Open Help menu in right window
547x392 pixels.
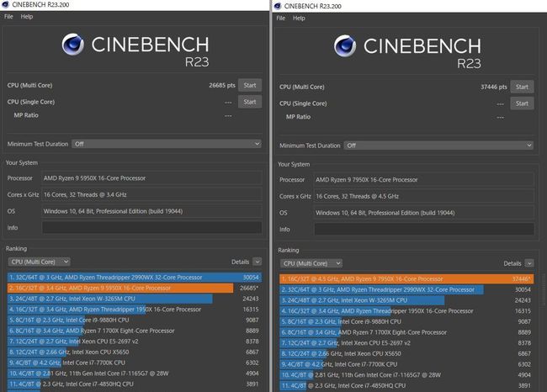tap(299, 19)
